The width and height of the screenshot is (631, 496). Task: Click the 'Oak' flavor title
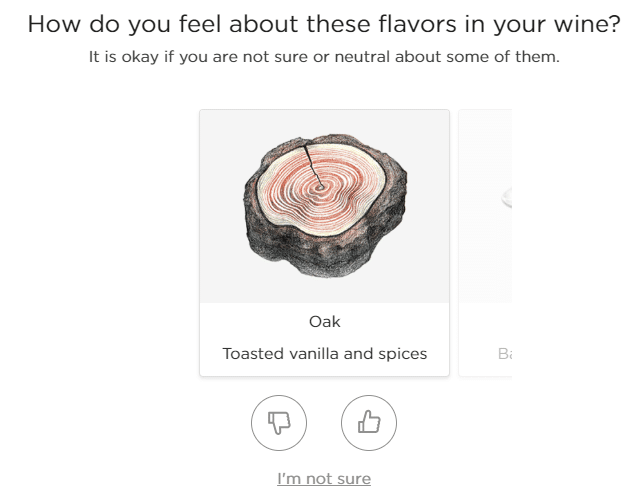point(325,322)
